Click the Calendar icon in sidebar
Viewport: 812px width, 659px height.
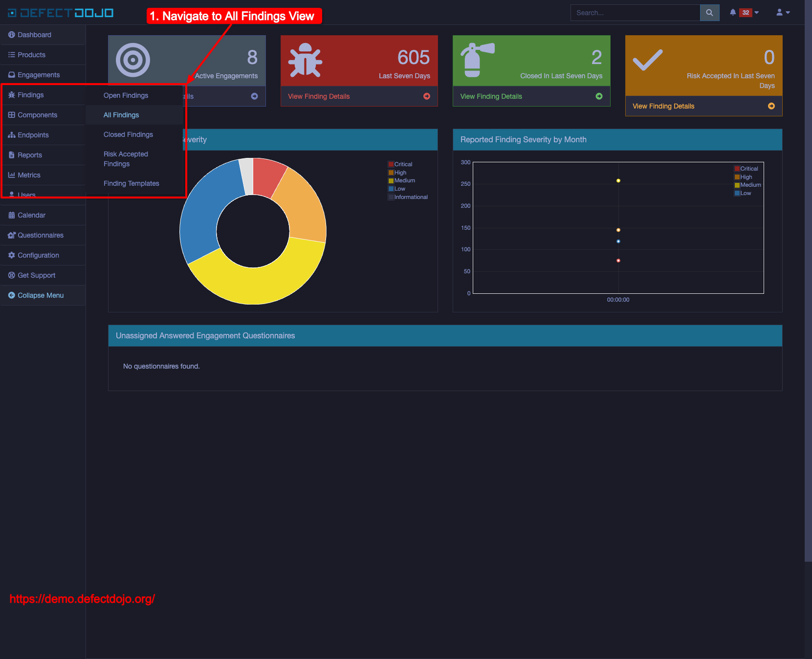point(12,215)
